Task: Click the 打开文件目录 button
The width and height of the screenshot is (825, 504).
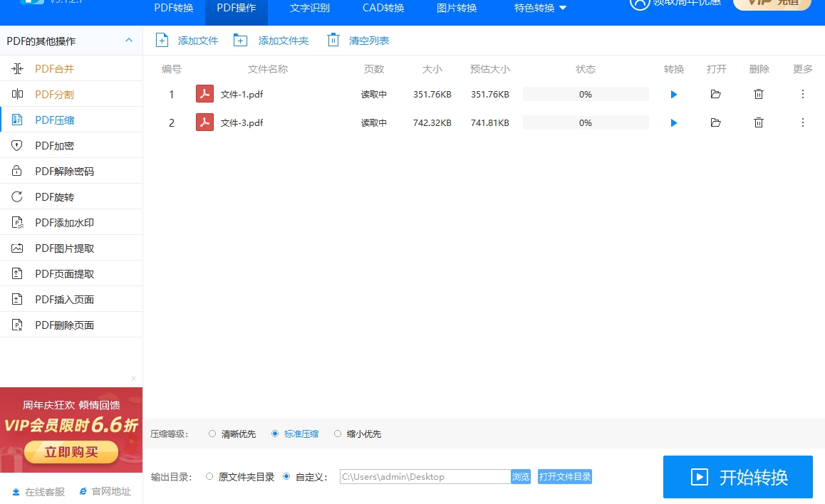Action: [x=564, y=477]
